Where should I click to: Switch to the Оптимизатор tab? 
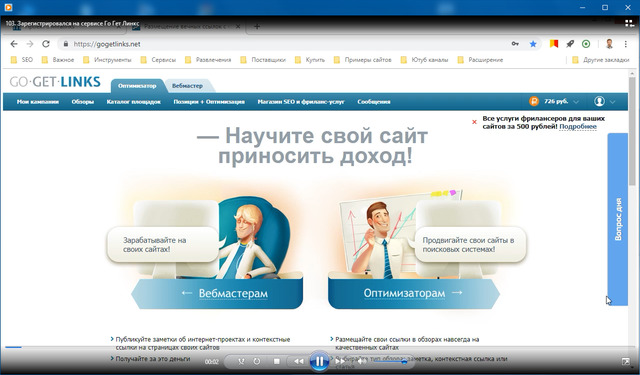coord(137,86)
